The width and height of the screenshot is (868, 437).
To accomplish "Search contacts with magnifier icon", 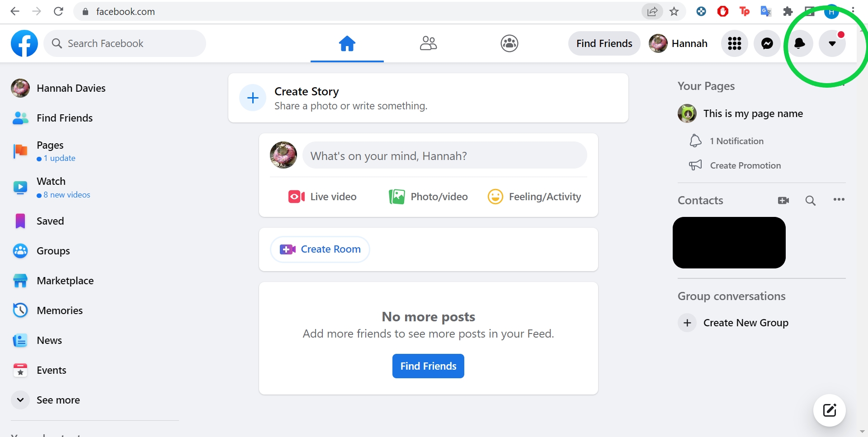I will (x=811, y=200).
